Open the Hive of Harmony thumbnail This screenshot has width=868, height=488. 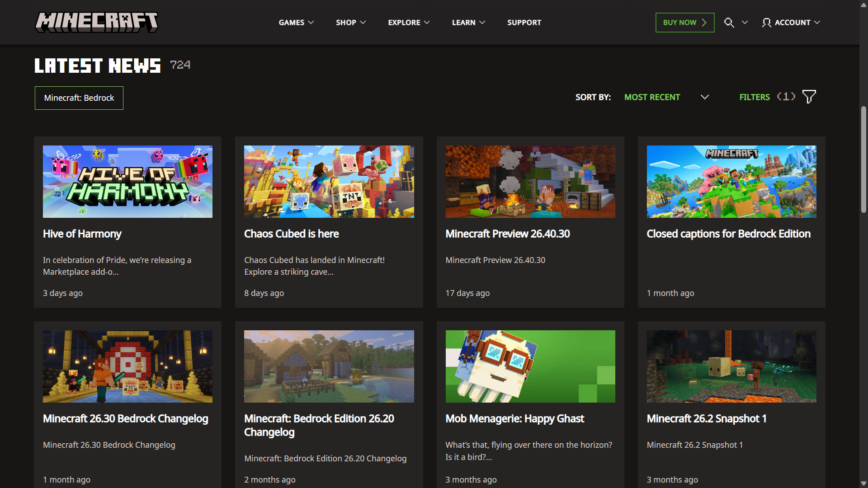[x=127, y=182]
